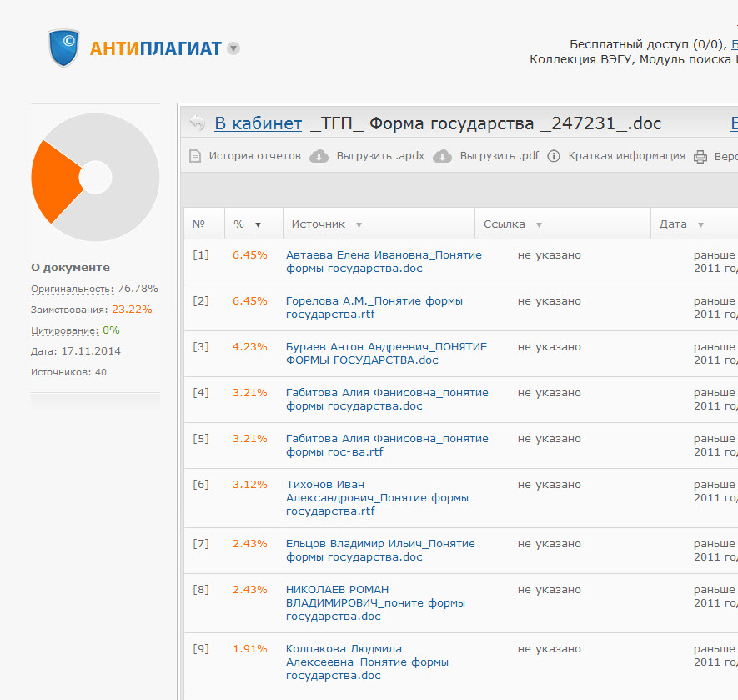The width and height of the screenshot is (738, 700).
Task: Click the Оригинальность label
Action: [72, 289]
